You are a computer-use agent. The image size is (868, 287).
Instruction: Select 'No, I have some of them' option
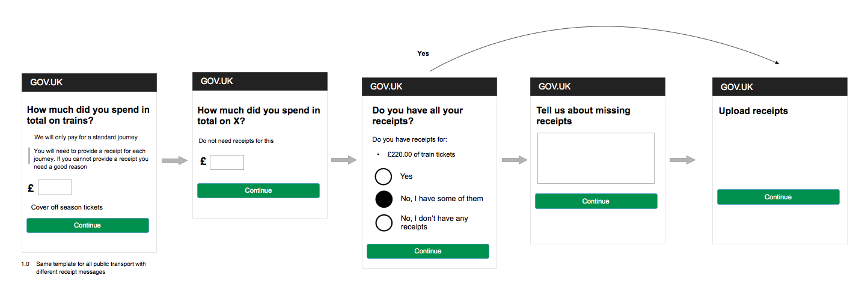pos(384,199)
